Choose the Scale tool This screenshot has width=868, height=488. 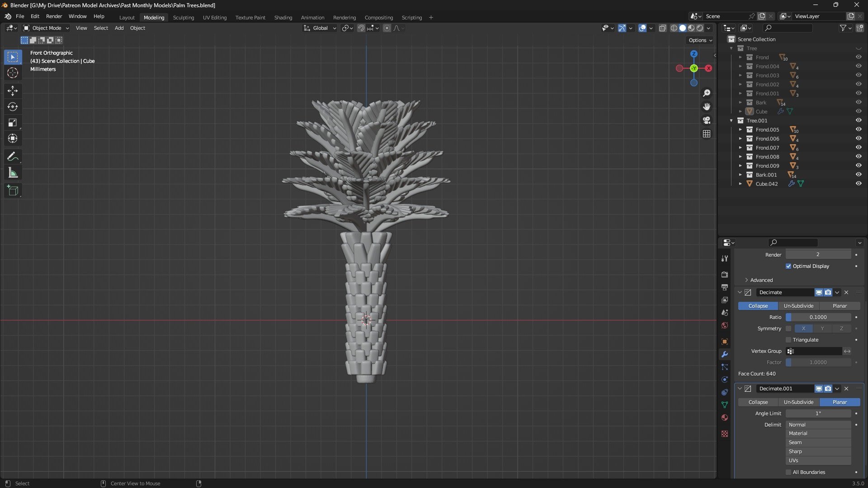pyautogui.click(x=13, y=122)
